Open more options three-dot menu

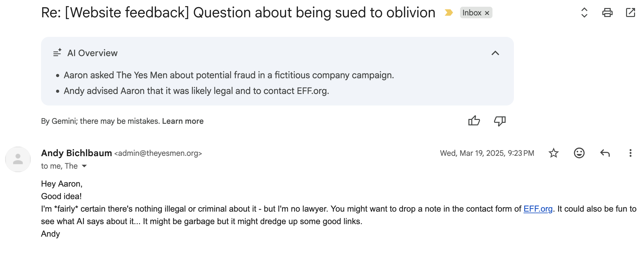(x=630, y=153)
